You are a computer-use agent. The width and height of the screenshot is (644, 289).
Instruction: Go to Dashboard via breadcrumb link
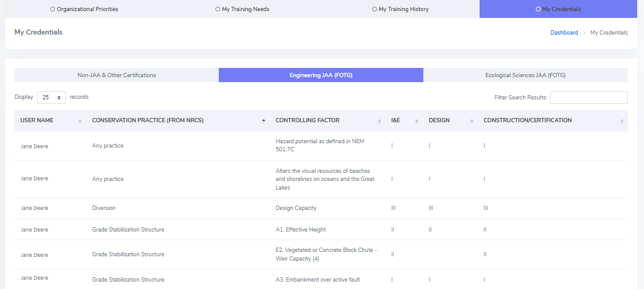(x=564, y=33)
